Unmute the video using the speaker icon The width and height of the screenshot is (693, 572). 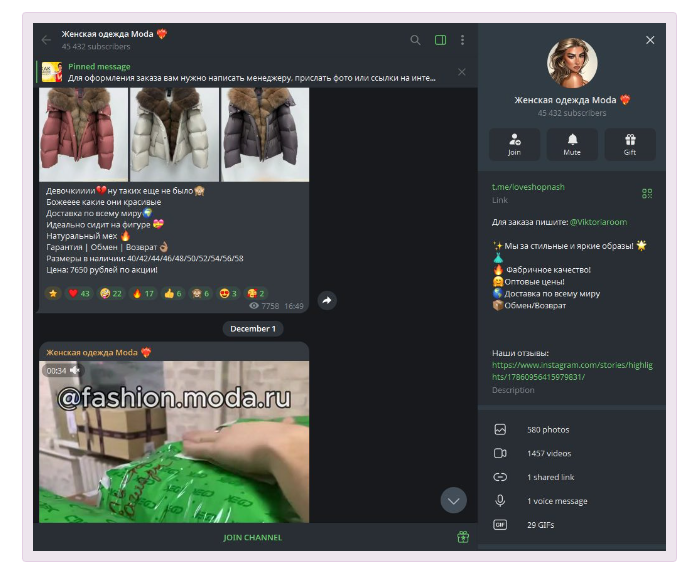tap(74, 370)
